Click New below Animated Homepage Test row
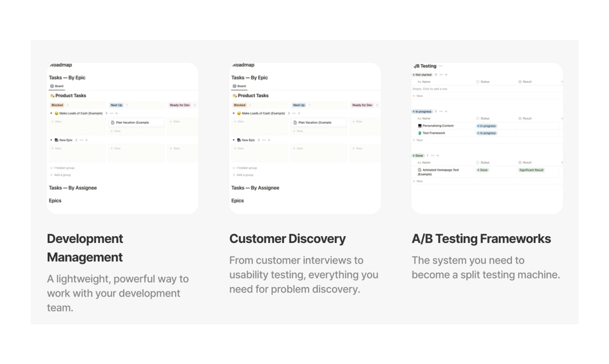This screenshot has height=364, width=609. click(418, 181)
